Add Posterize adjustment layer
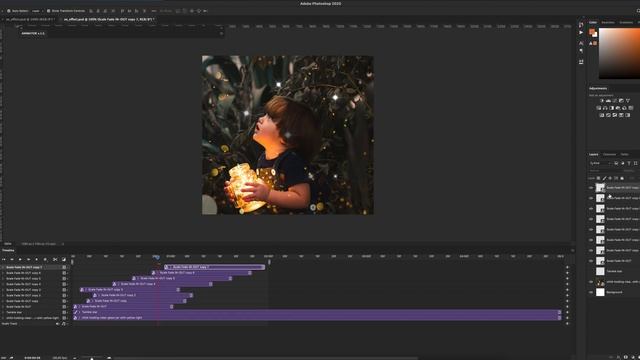Image resolution: width=640 pixels, height=360 pixels. [608, 115]
